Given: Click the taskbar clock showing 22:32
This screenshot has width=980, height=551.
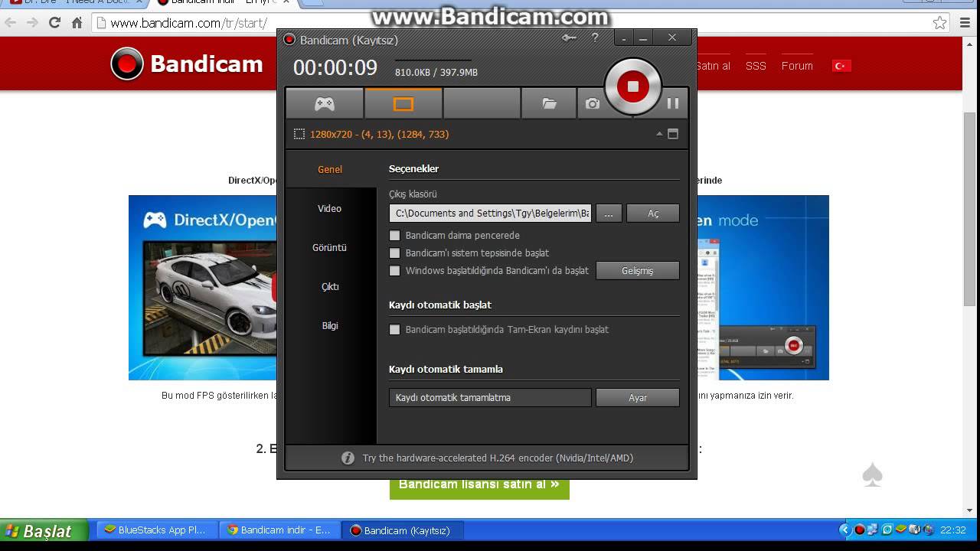Looking at the screenshot, I should tap(953, 530).
